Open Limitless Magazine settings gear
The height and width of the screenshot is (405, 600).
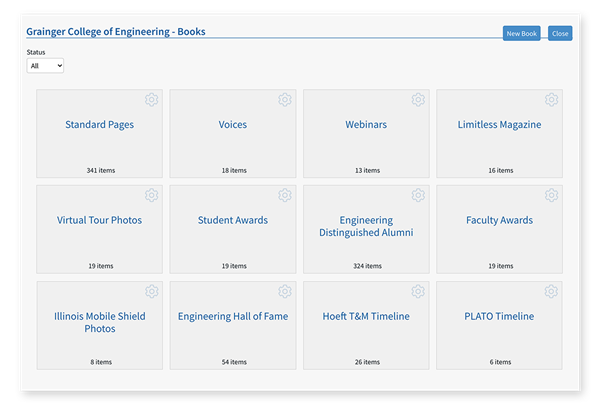551,100
